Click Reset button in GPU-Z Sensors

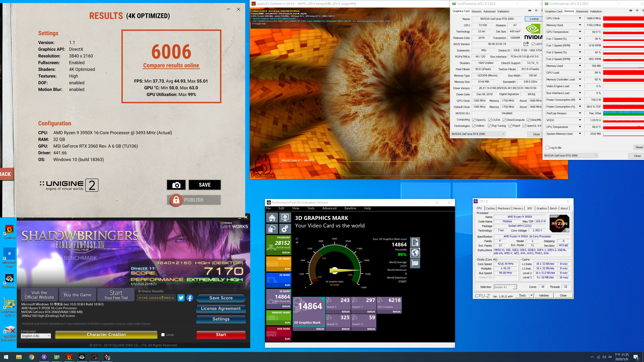639,147
